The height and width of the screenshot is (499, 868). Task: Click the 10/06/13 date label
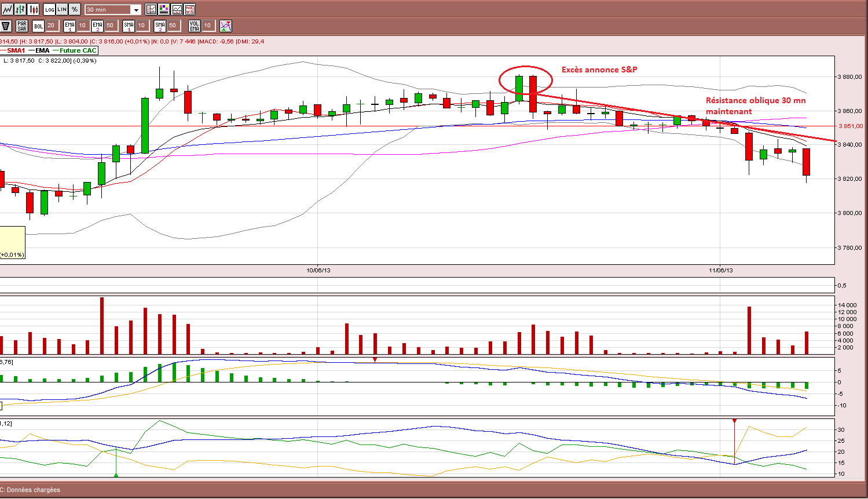coord(318,270)
